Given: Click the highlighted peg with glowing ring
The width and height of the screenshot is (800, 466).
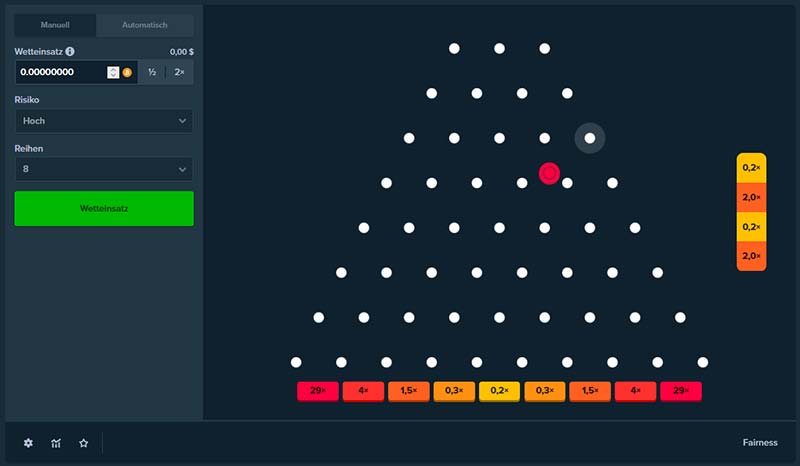Looking at the screenshot, I should 590,138.
